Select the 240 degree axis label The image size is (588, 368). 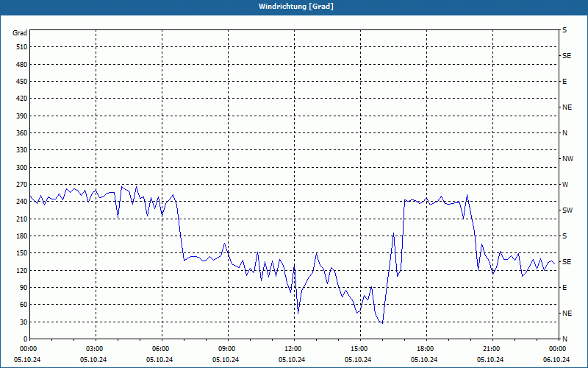click(x=22, y=202)
